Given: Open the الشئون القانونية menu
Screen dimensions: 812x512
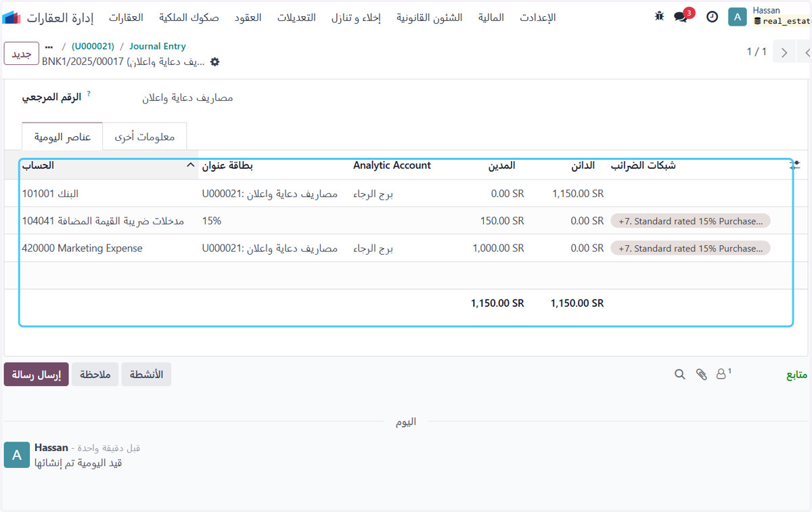Looking at the screenshot, I should point(430,18).
